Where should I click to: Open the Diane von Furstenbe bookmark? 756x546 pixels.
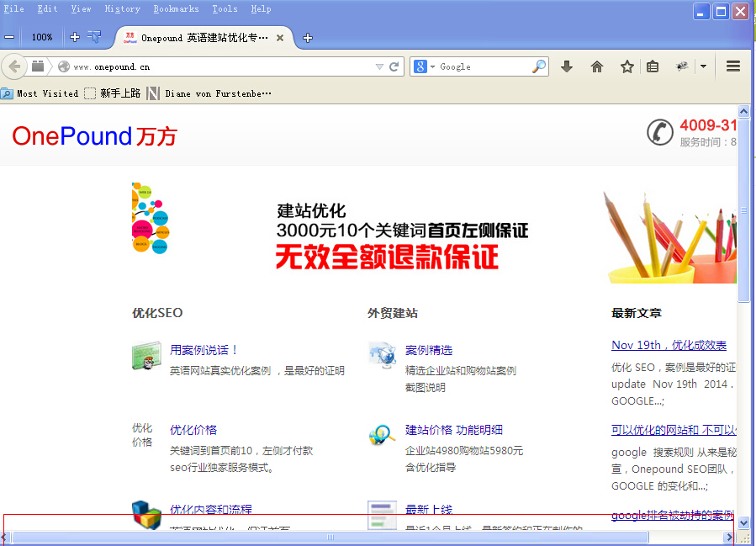[209, 93]
